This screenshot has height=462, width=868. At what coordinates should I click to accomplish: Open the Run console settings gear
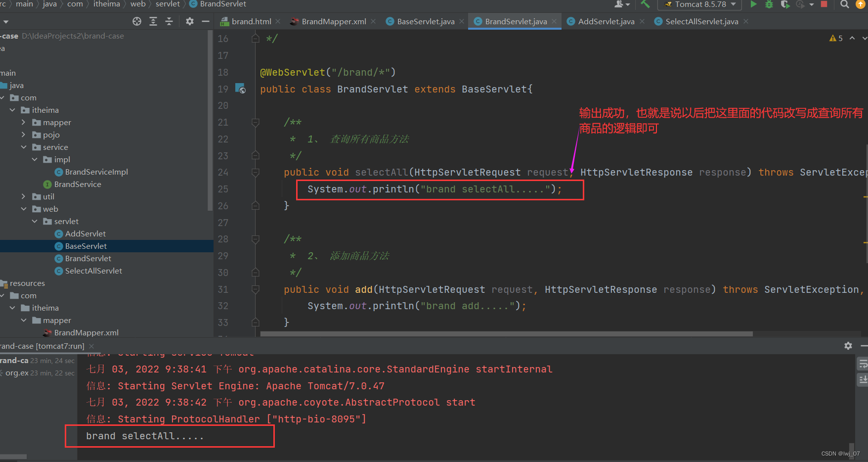(848, 346)
